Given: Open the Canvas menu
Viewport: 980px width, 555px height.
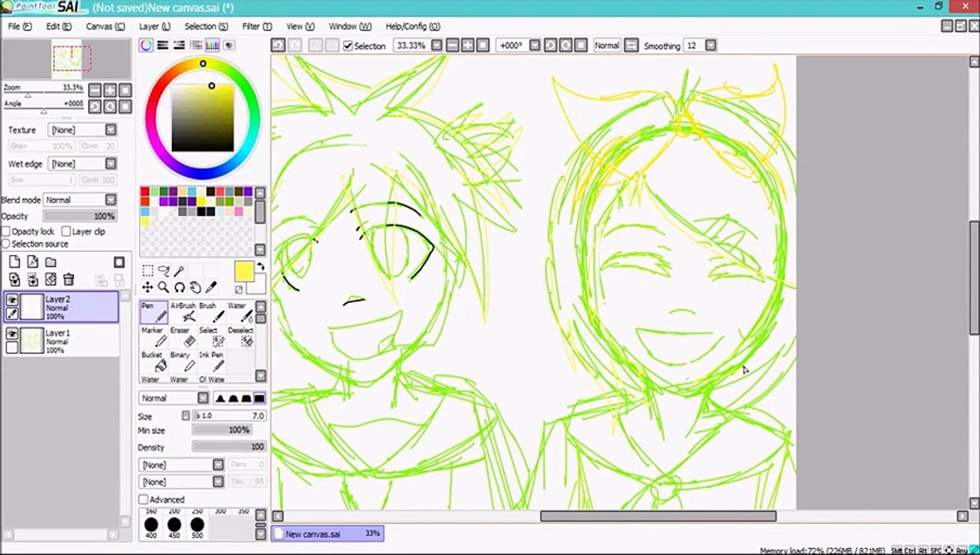Looking at the screenshot, I should [105, 26].
